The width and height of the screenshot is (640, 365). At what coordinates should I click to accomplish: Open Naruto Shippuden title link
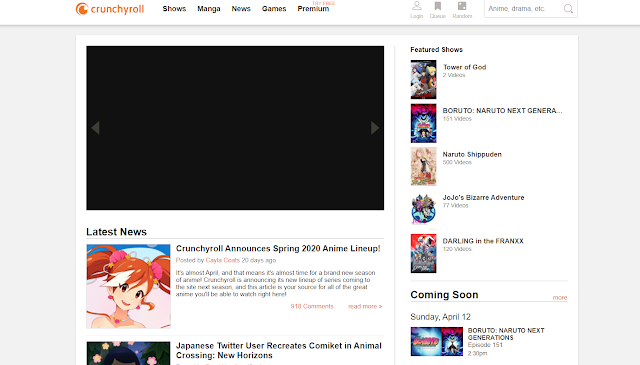pyautogui.click(x=472, y=154)
